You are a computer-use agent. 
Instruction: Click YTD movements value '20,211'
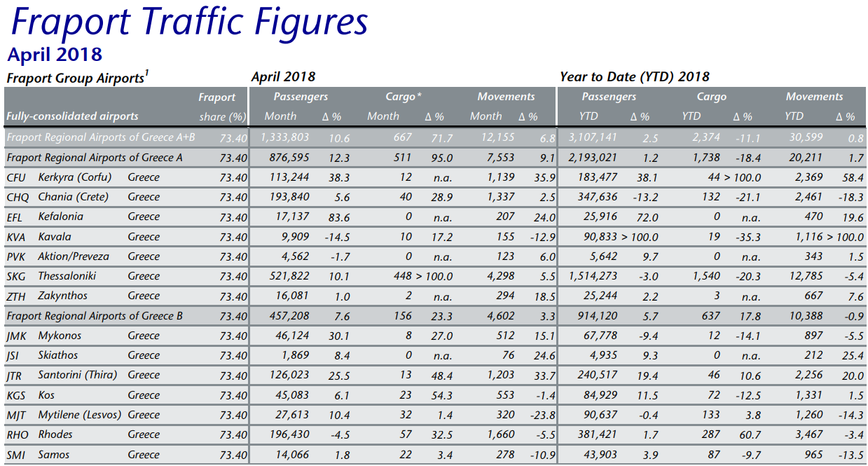pyautogui.click(x=806, y=158)
